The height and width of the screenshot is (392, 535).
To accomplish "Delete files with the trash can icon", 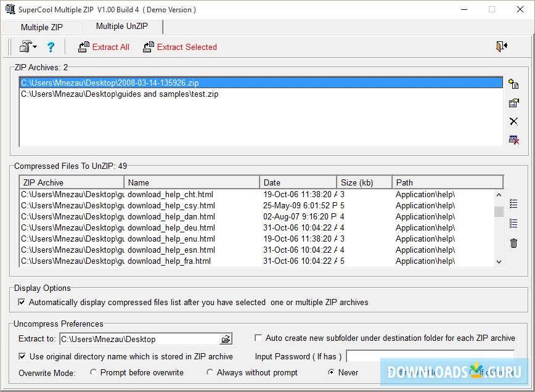I will (x=513, y=243).
